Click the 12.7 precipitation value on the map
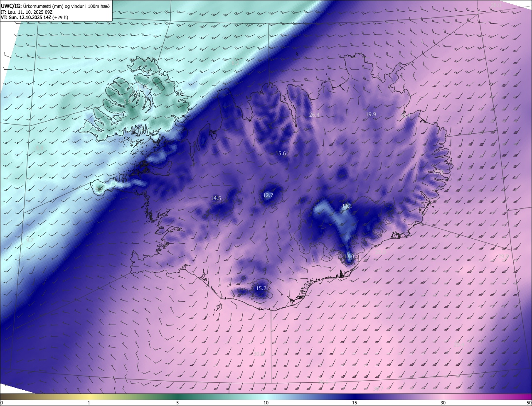This screenshot has width=532, height=406. [x=268, y=195]
